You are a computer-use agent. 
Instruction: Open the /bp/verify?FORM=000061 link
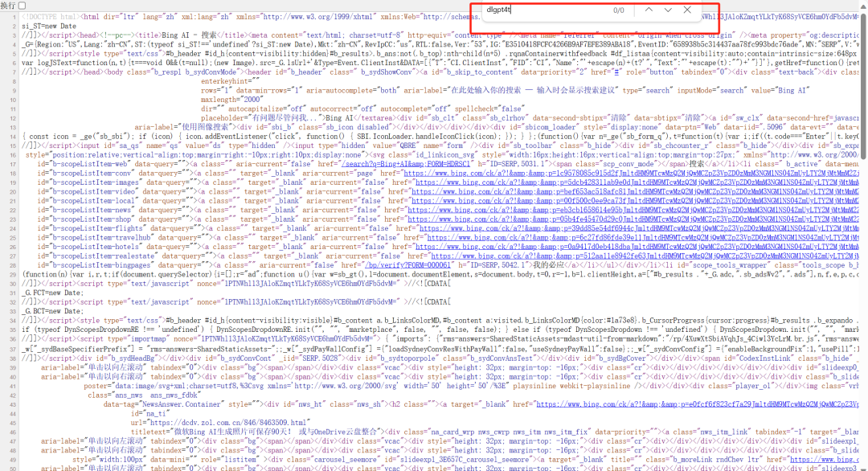coord(408,265)
